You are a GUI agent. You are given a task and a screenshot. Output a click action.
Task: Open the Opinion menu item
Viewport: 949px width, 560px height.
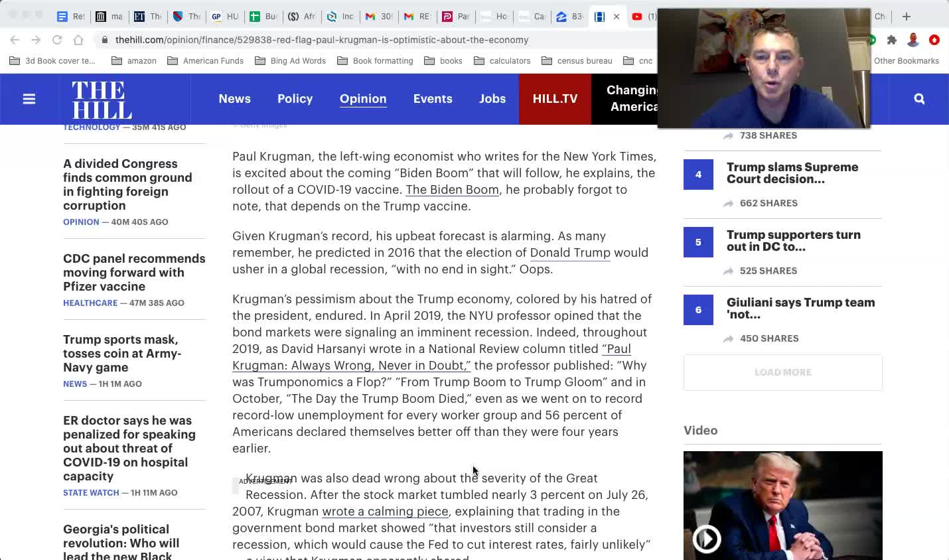(363, 99)
